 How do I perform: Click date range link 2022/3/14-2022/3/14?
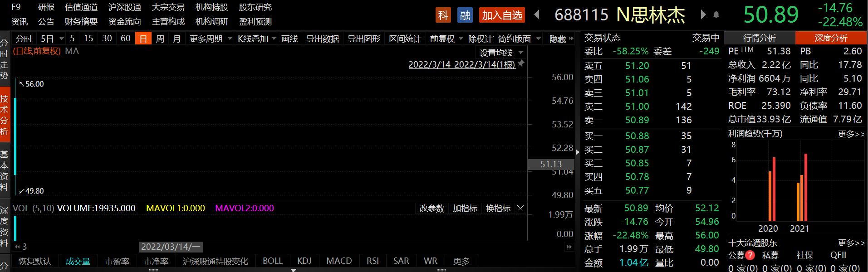462,64
